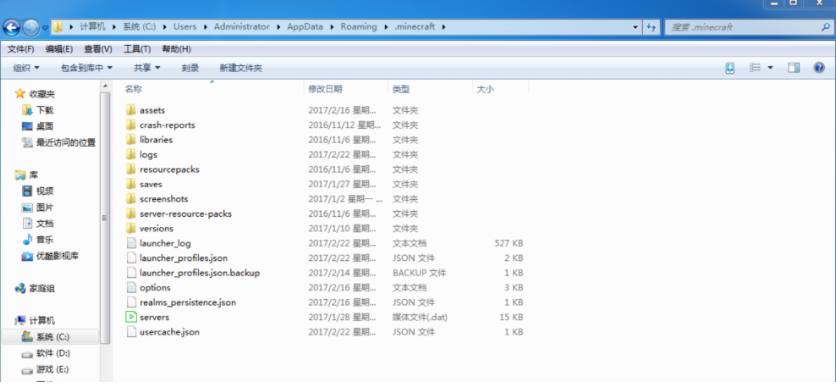
Task: Open the address bar history dropdown arrow
Action: [635, 27]
